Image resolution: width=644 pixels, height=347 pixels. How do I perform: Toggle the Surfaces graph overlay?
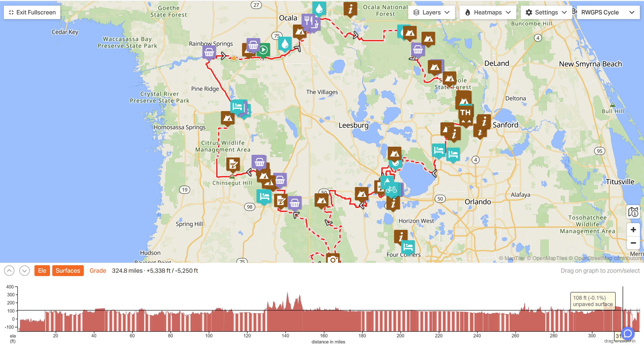click(x=68, y=271)
